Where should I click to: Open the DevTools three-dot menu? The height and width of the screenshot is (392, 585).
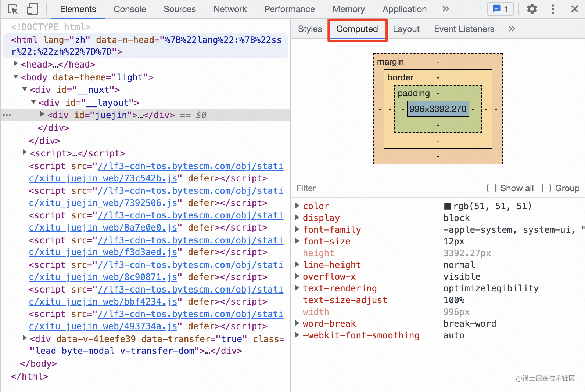(x=553, y=9)
